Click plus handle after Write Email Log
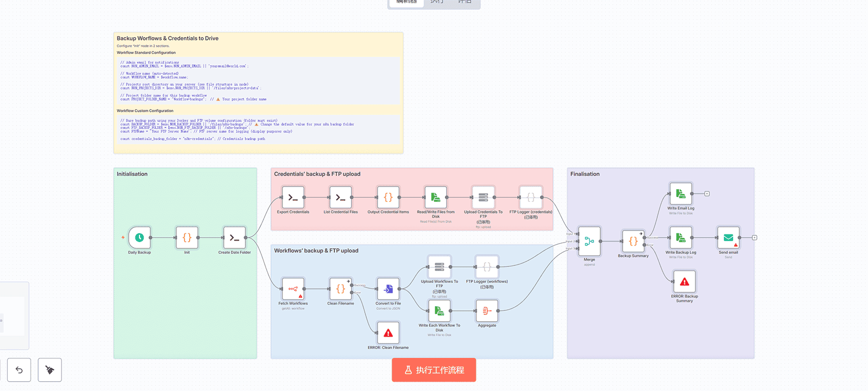868x391 pixels. (707, 194)
